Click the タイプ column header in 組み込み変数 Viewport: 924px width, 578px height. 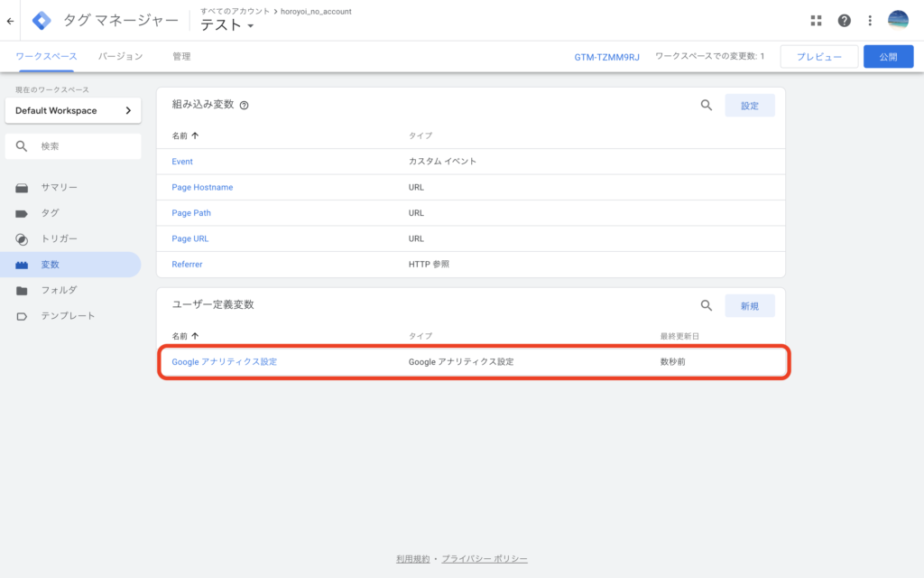(x=420, y=135)
